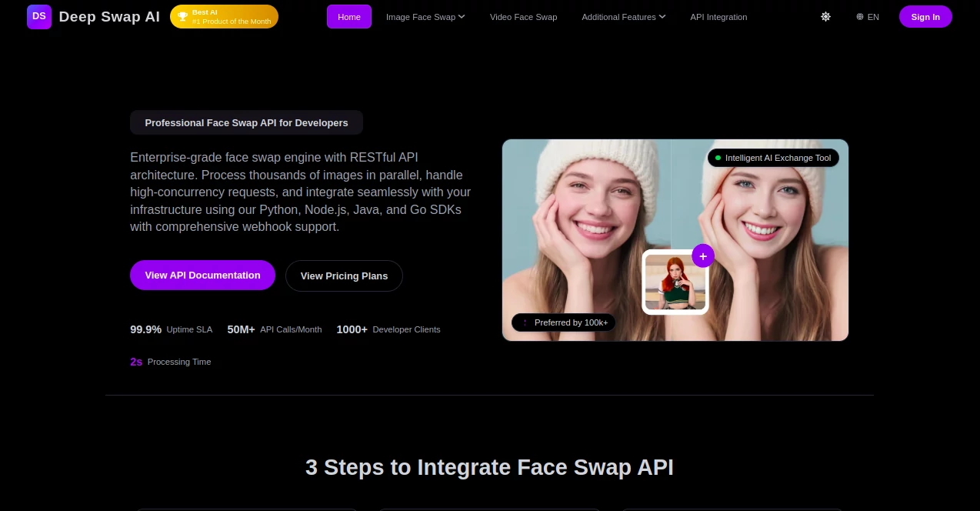Toggle dark mode with the sun icon
This screenshot has width=980, height=511.
pos(825,17)
